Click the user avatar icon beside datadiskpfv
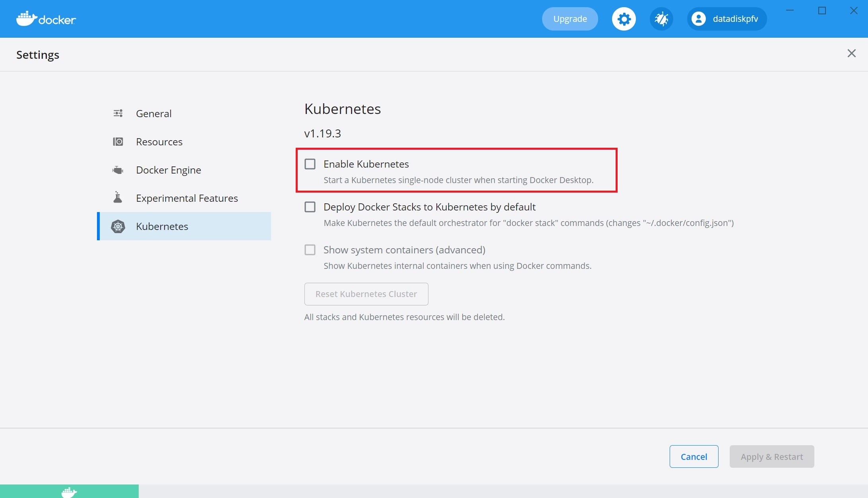 (x=699, y=19)
